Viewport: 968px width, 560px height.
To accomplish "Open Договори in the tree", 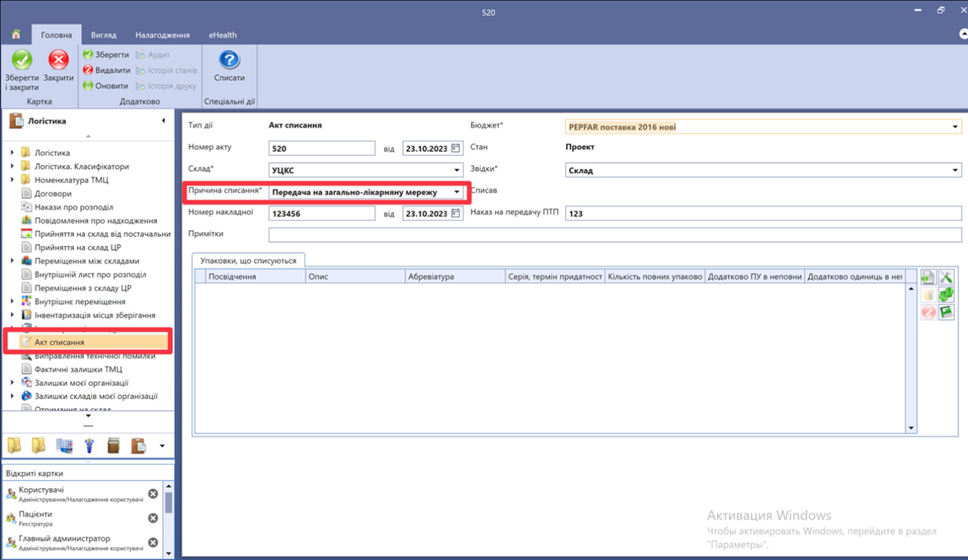I will click(53, 194).
